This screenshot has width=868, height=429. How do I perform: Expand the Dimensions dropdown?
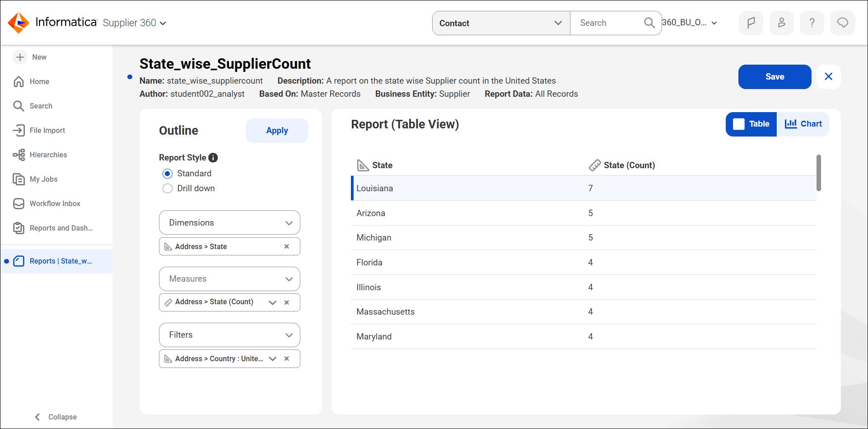[229, 222]
